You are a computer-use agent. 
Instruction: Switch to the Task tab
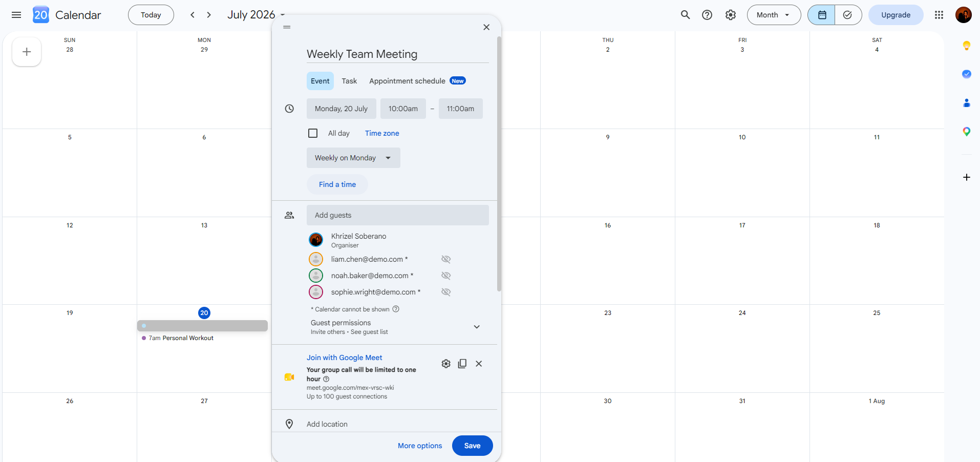click(349, 81)
